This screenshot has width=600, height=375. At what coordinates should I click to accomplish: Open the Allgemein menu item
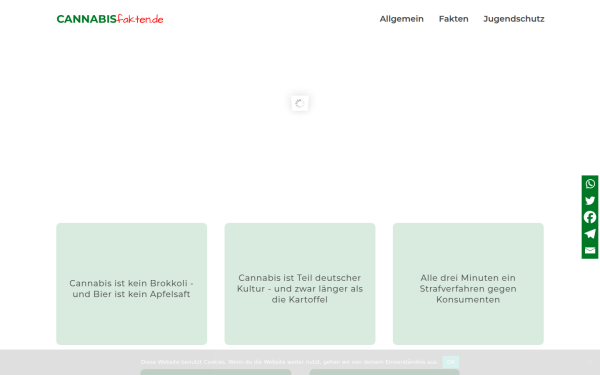pos(401,19)
